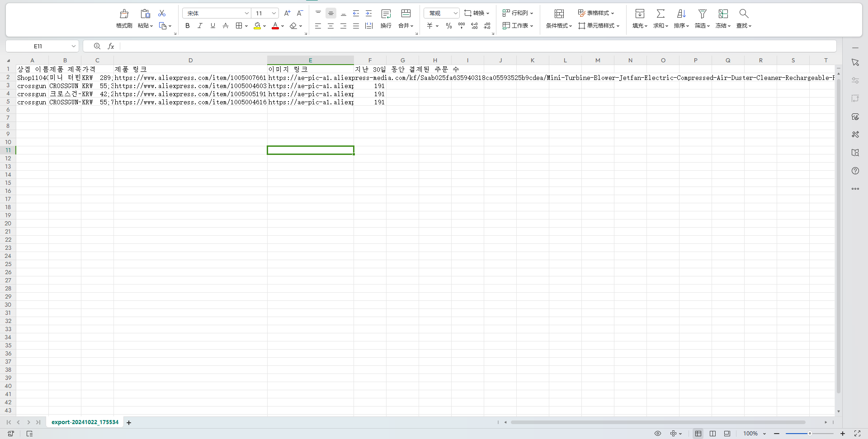
Task: Click the help question-mark sidebar icon
Action: 855,171
